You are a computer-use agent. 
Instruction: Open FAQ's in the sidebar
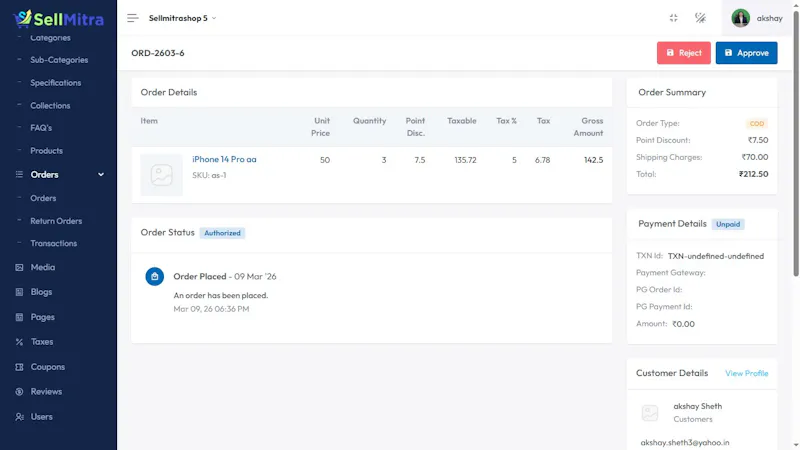(x=41, y=128)
